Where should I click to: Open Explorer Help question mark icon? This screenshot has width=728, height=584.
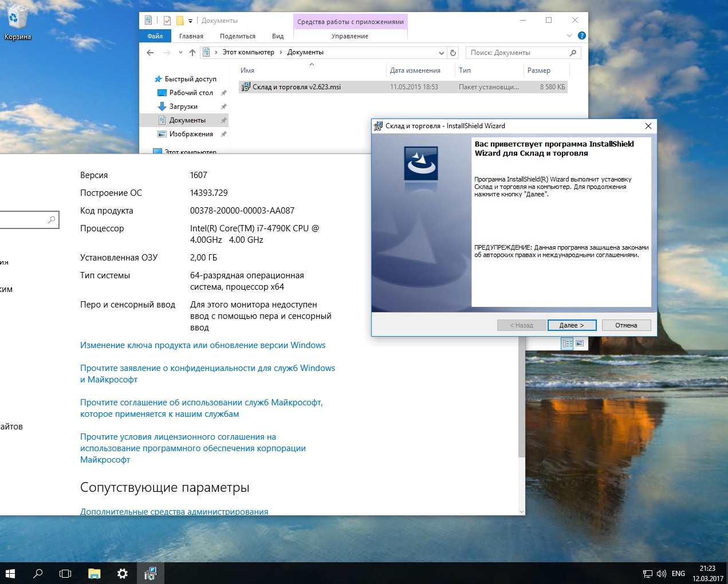pos(582,35)
